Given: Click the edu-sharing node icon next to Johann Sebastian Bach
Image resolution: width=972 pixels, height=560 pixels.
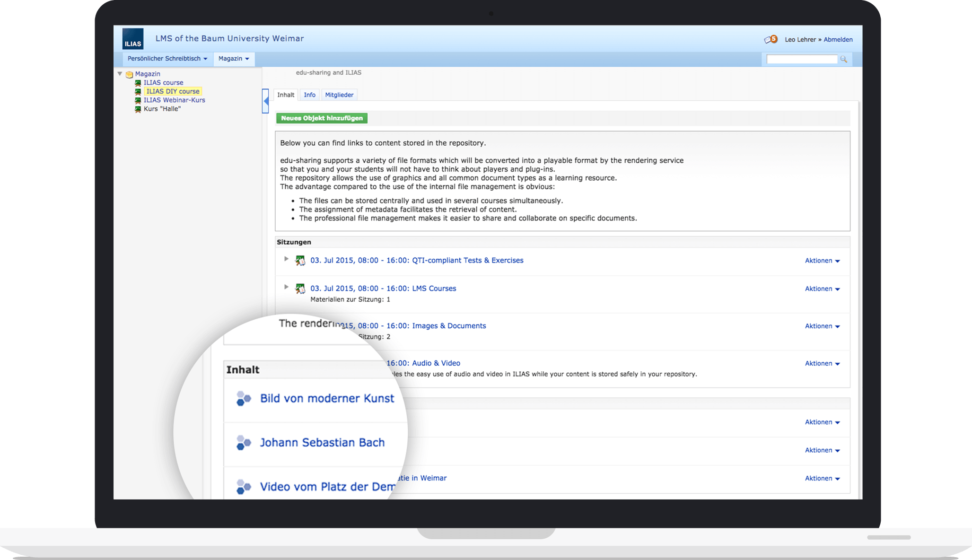Looking at the screenshot, I should coord(245,442).
